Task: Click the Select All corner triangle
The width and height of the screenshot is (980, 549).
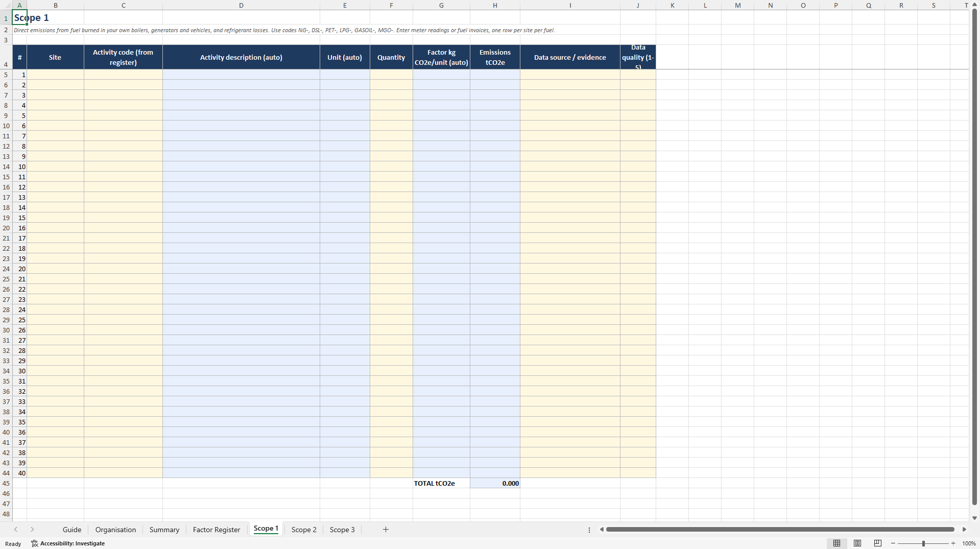Action: point(6,5)
